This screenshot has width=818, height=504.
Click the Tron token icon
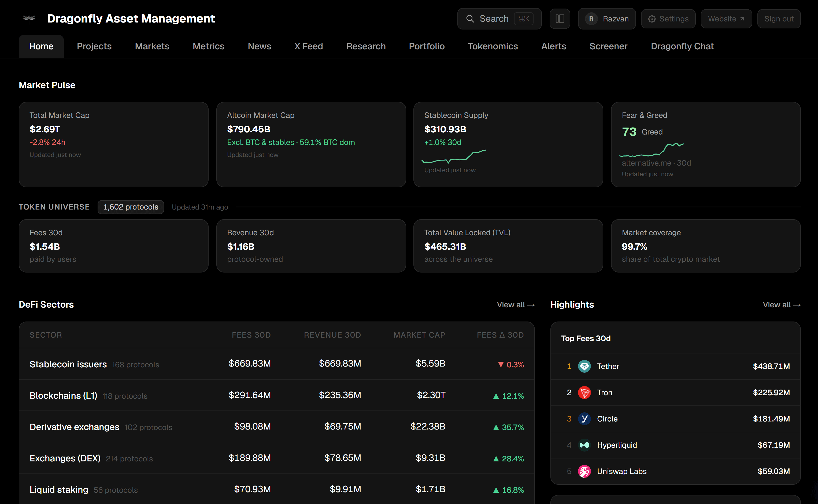(x=584, y=393)
